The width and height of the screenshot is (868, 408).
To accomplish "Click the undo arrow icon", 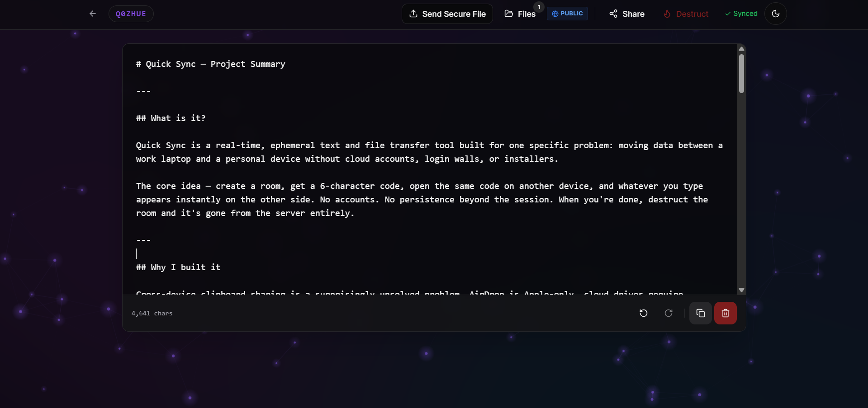I will [643, 313].
